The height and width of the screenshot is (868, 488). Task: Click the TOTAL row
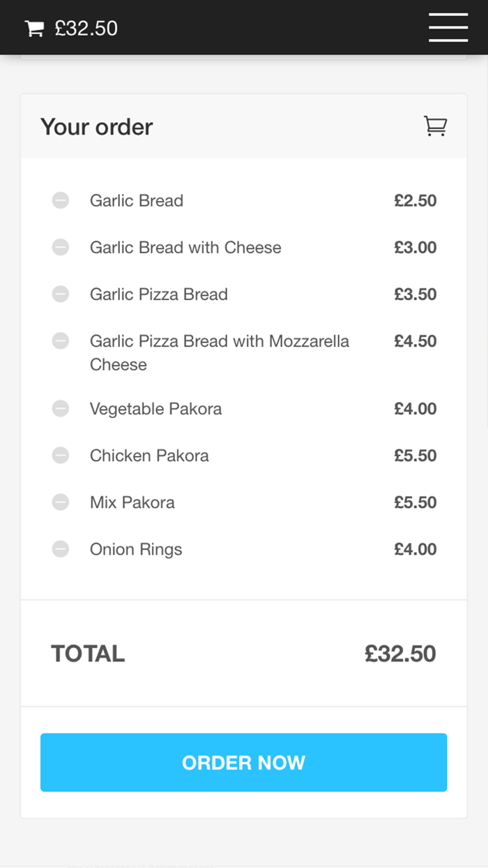coord(88,653)
